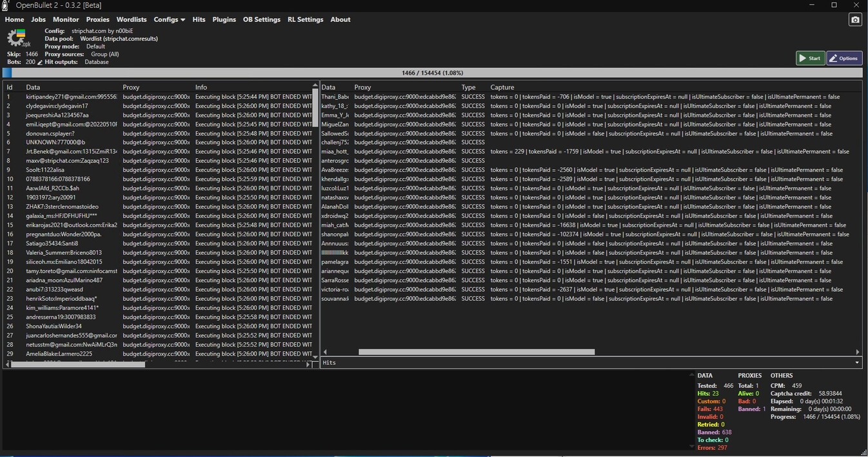Click the Info column header in bots list

201,87
